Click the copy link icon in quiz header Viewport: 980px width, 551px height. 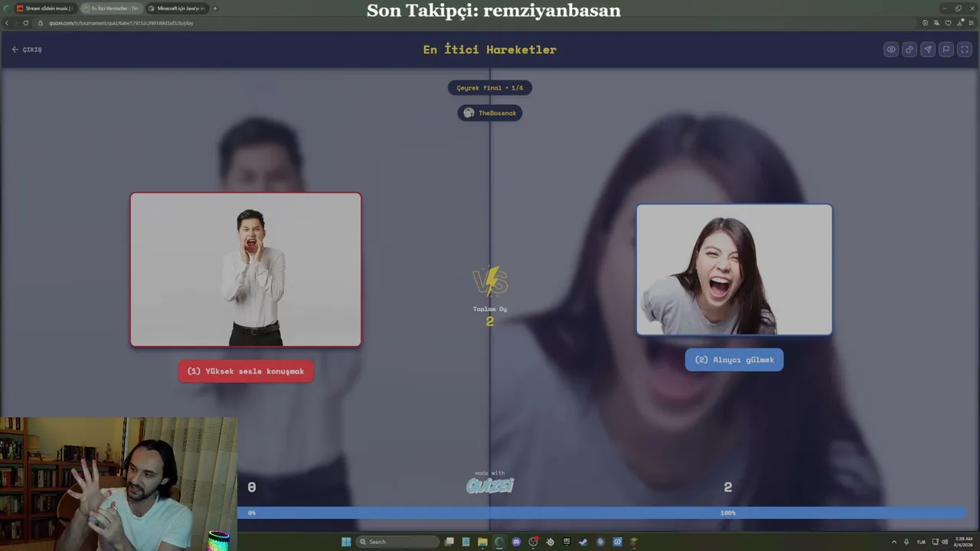tap(910, 49)
